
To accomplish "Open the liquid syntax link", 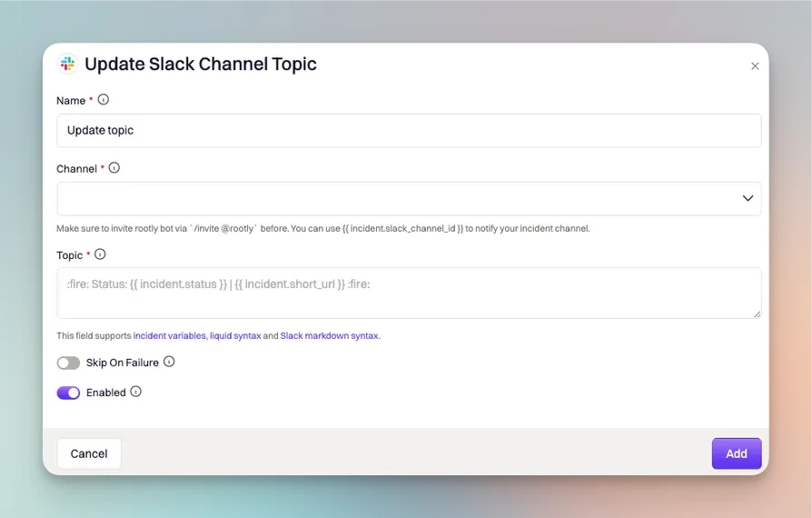I will click(x=235, y=335).
